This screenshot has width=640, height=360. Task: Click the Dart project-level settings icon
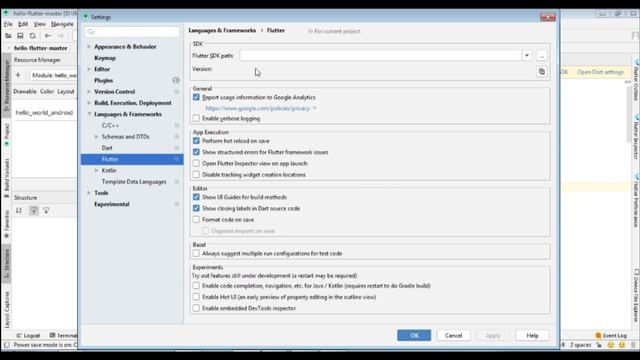click(x=177, y=148)
